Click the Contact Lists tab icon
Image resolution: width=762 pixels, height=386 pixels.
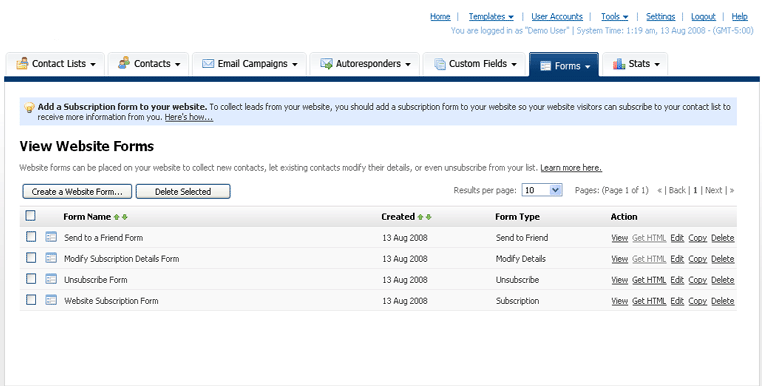click(x=22, y=64)
